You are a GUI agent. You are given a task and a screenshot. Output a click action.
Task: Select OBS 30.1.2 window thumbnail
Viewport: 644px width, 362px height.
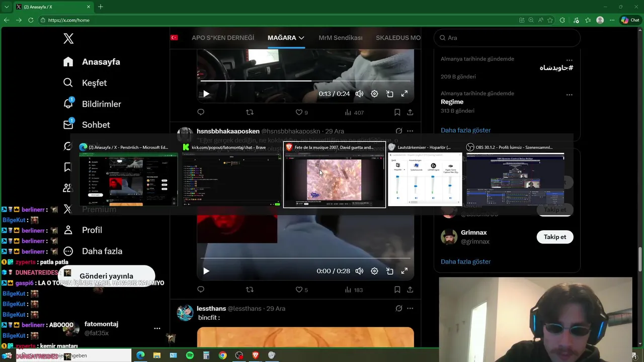515,174
